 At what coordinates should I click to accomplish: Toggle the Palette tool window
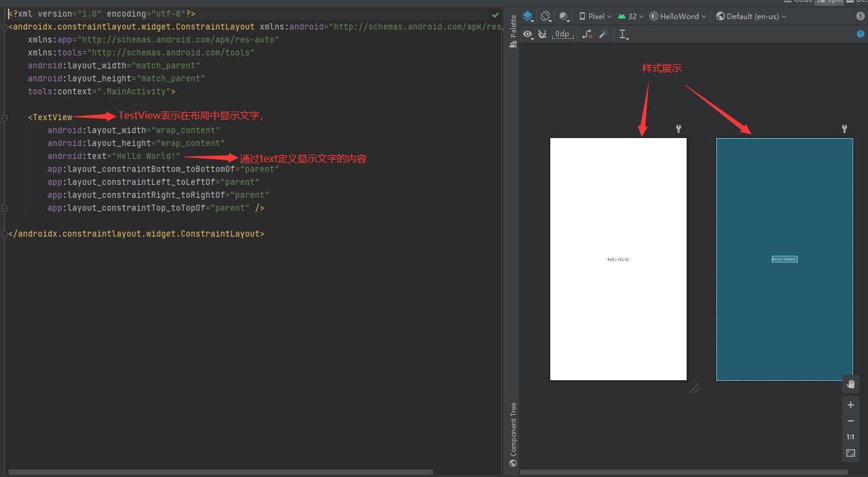pyautogui.click(x=513, y=31)
